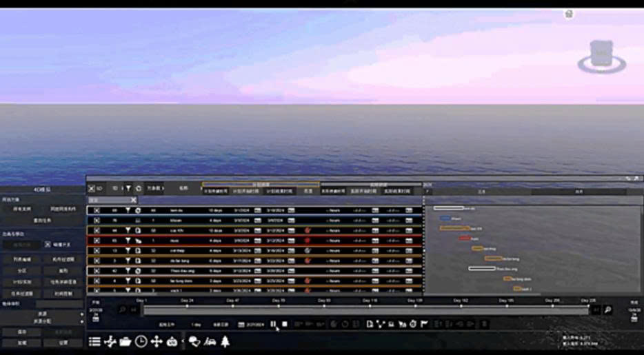
Task: Click the home icon at top right of viewport
Action: pos(569,14)
